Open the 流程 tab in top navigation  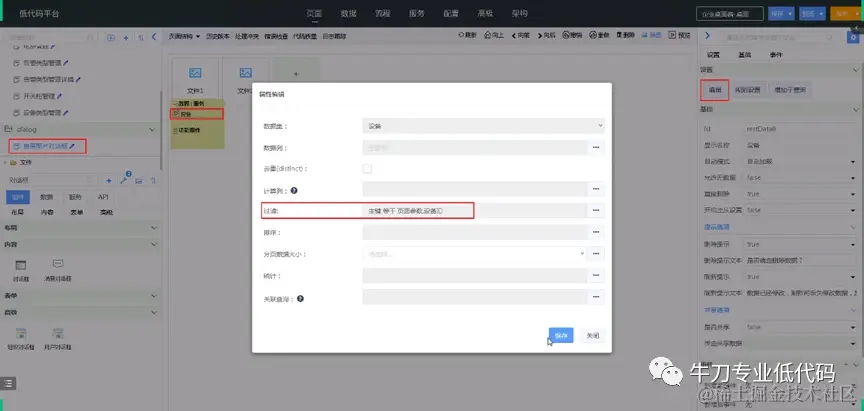point(383,14)
